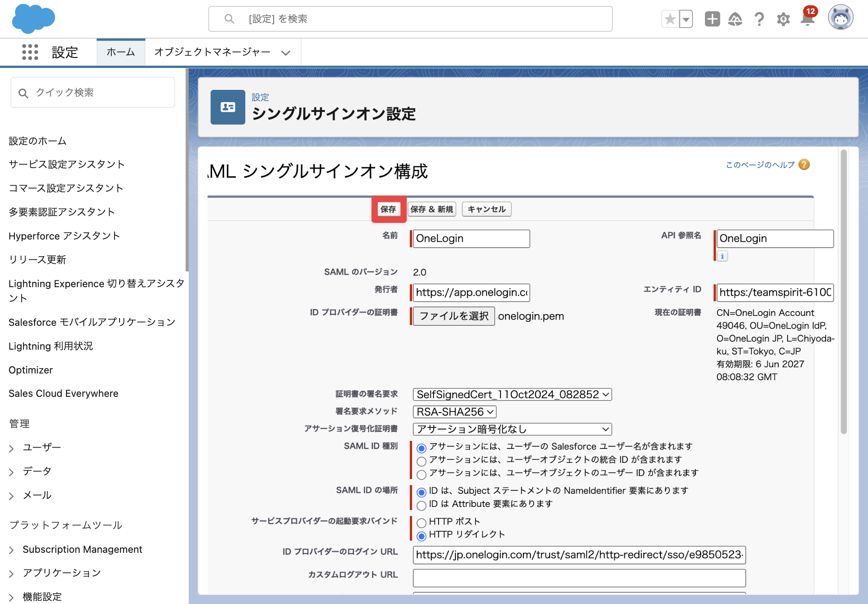
Task: Open the setup gear icon
Action: click(783, 19)
